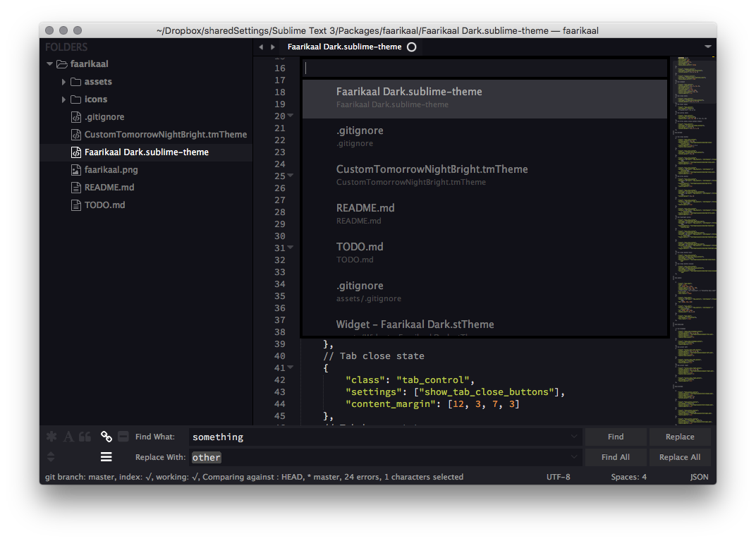The width and height of the screenshot is (756, 541).
Task: Click the "tab_control" string on line 42
Action: (x=432, y=380)
